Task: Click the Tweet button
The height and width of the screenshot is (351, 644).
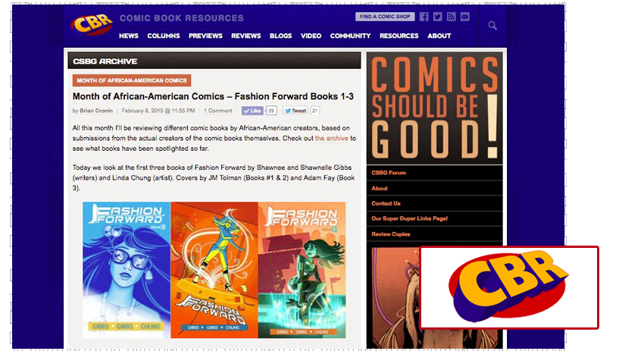Action: point(295,111)
